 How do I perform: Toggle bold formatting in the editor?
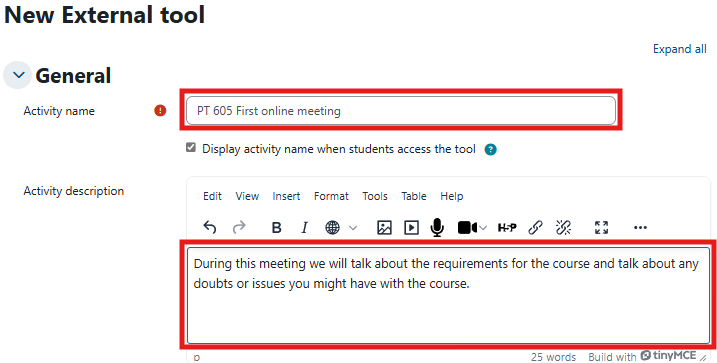point(276,227)
